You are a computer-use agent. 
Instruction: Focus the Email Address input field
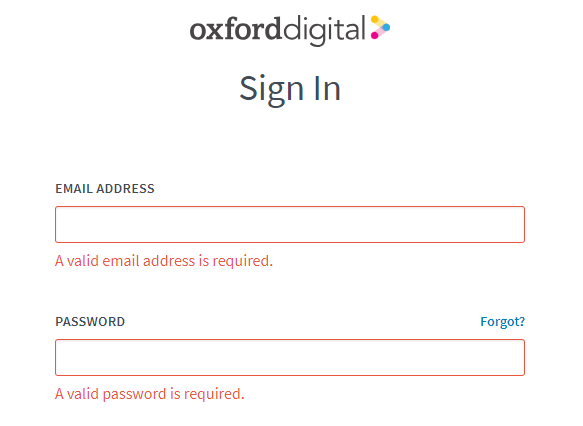[x=290, y=225]
